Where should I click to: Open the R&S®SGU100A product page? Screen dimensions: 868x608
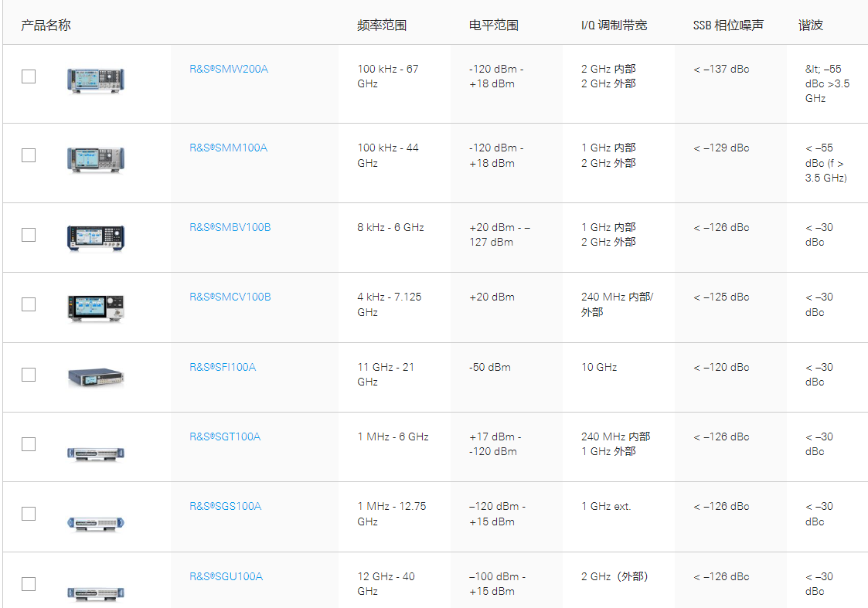tap(226, 576)
